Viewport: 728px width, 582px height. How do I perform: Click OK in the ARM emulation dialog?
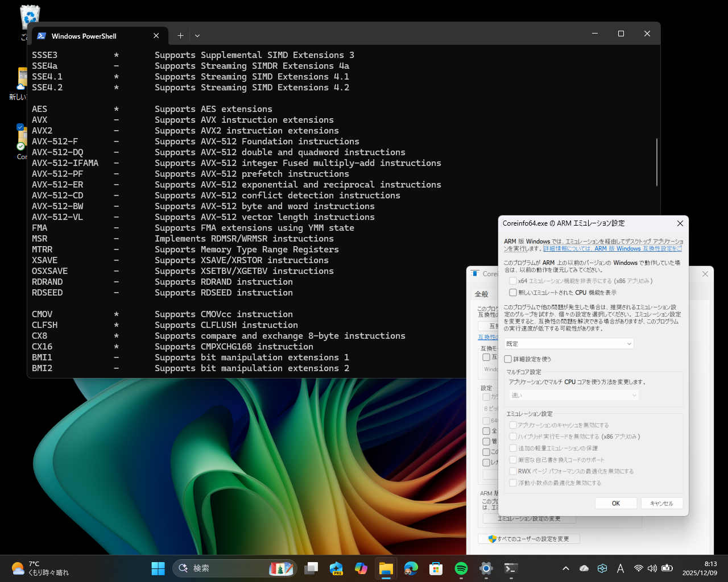click(x=616, y=503)
